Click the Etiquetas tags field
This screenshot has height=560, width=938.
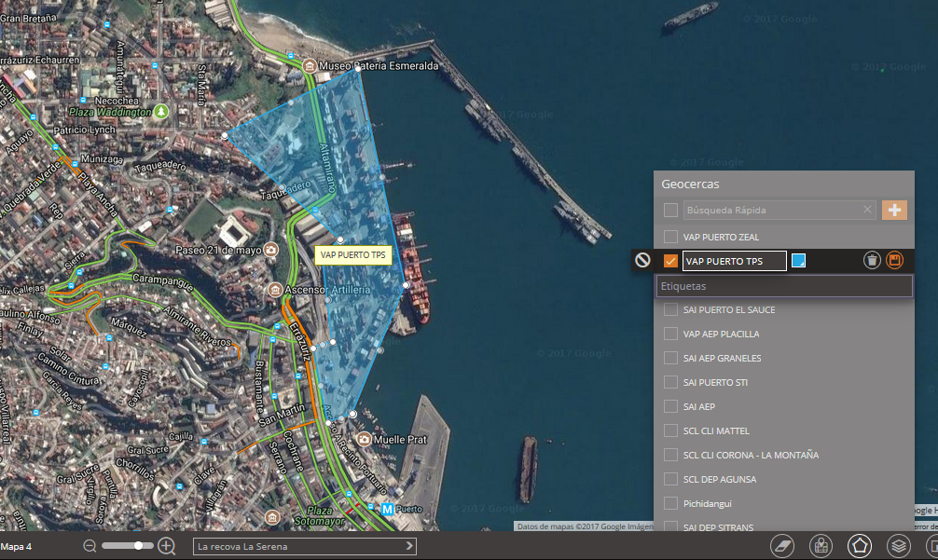tap(784, 286)
